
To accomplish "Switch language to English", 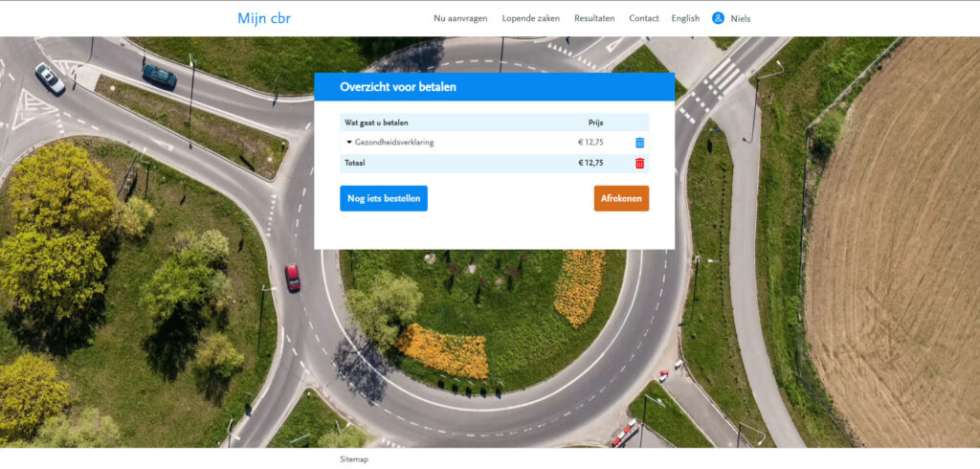I will pos(685,18).
